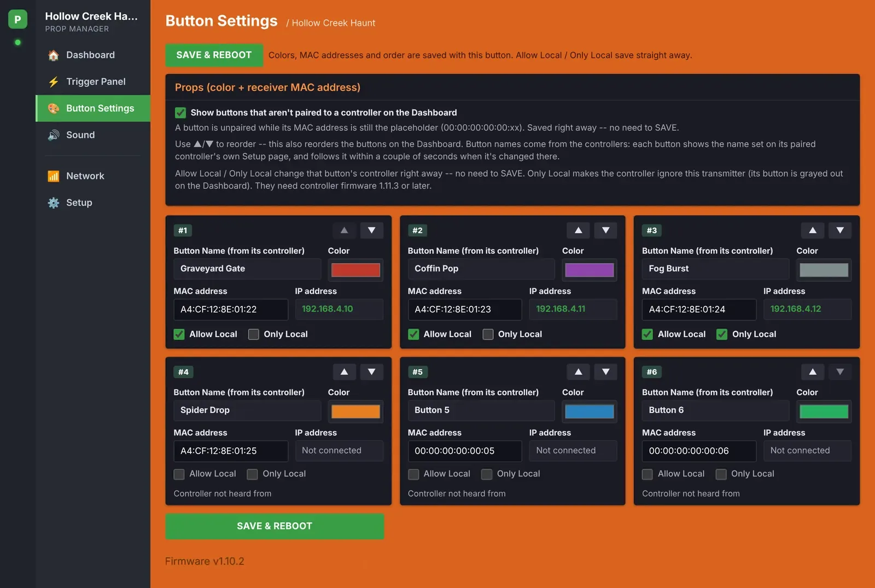Navigate to Network settings
Screen dimensions: 875x588
[93, 176]
